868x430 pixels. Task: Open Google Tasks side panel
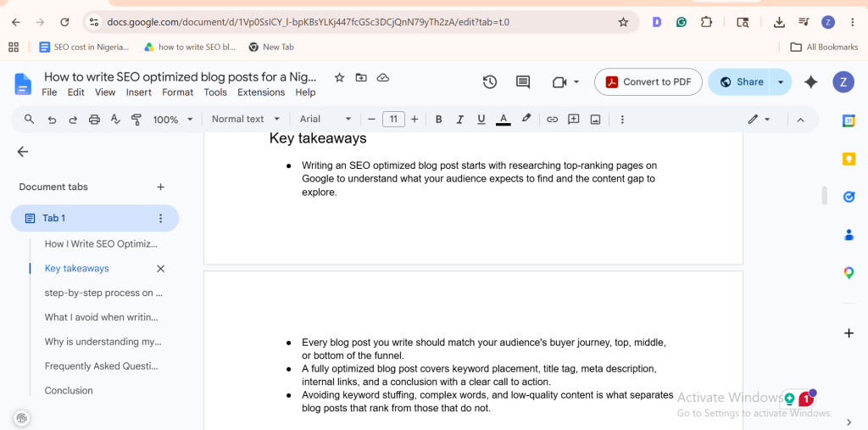click(849, 197)
